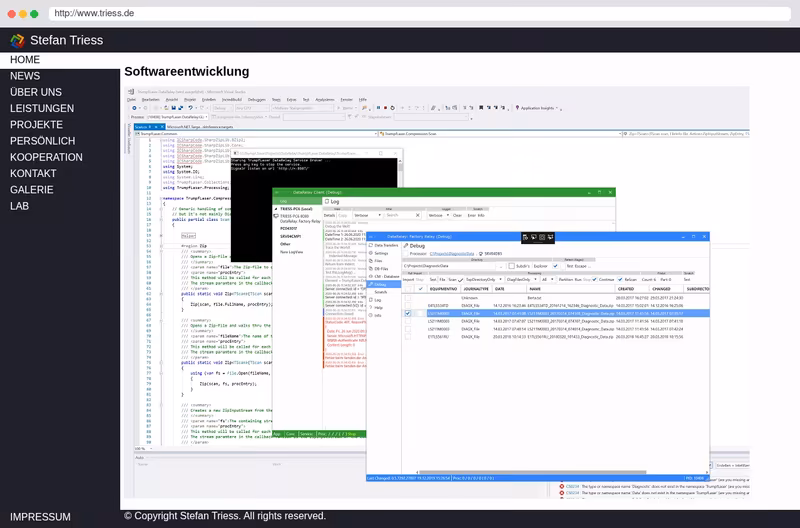Uncheck the highlighted blue row's checkbox

coord(408,313)
